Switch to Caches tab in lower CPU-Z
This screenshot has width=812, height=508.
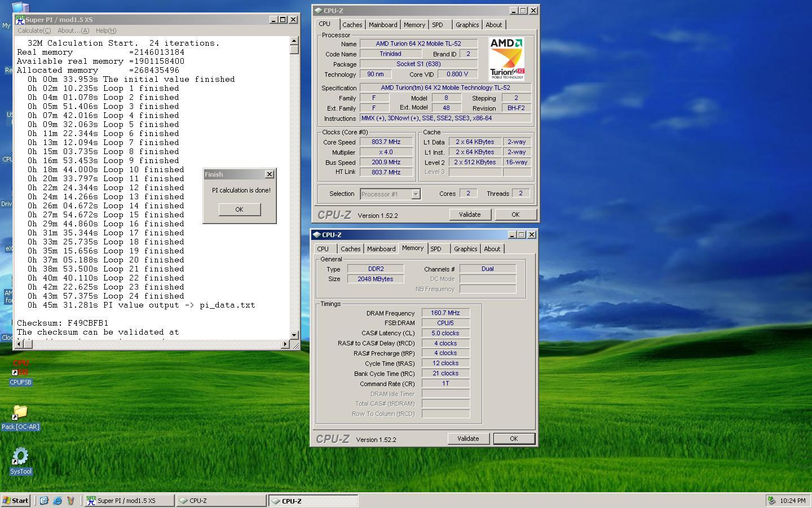[351, 249]
